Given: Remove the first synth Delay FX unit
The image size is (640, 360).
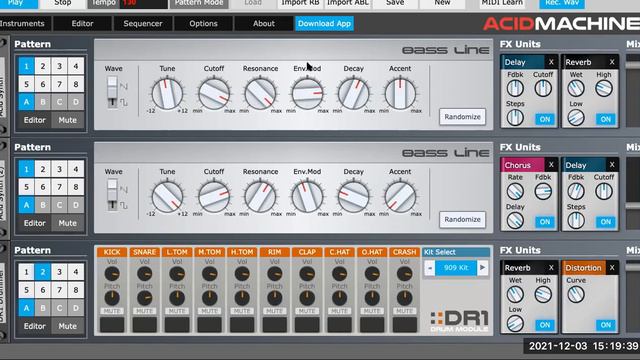Looking at the screenshot, I should 551,62.
